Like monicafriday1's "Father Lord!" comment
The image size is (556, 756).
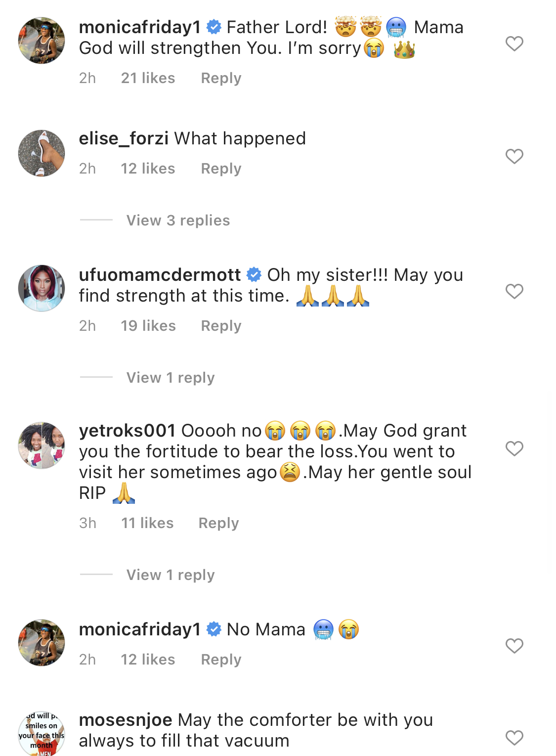tap(514, 44)
